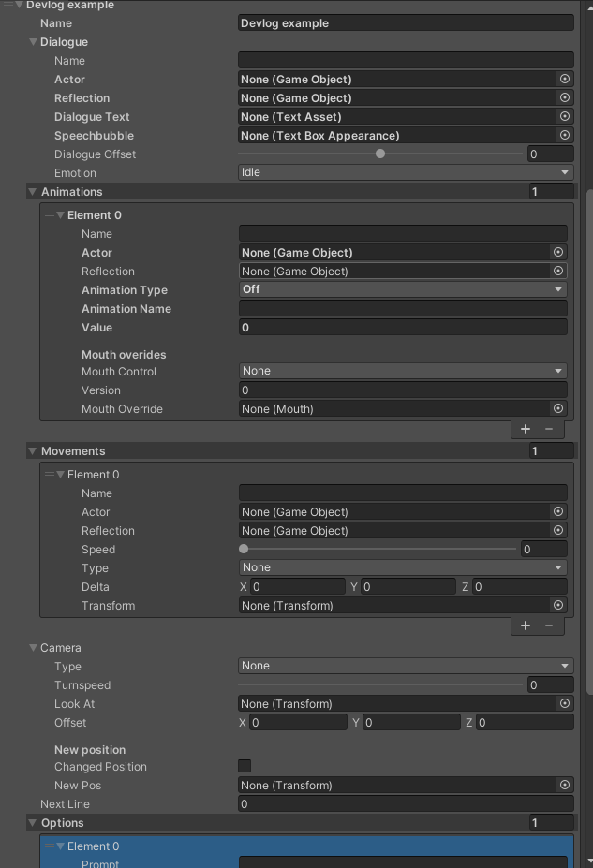
Task: Click the Camera Offset Z field
Action: click(525, 723)
